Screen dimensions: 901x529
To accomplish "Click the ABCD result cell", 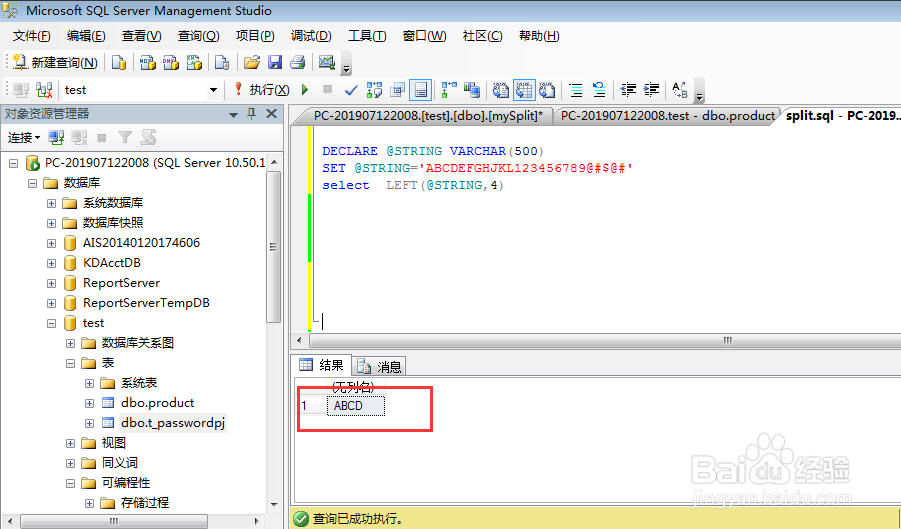I will 356,406.
